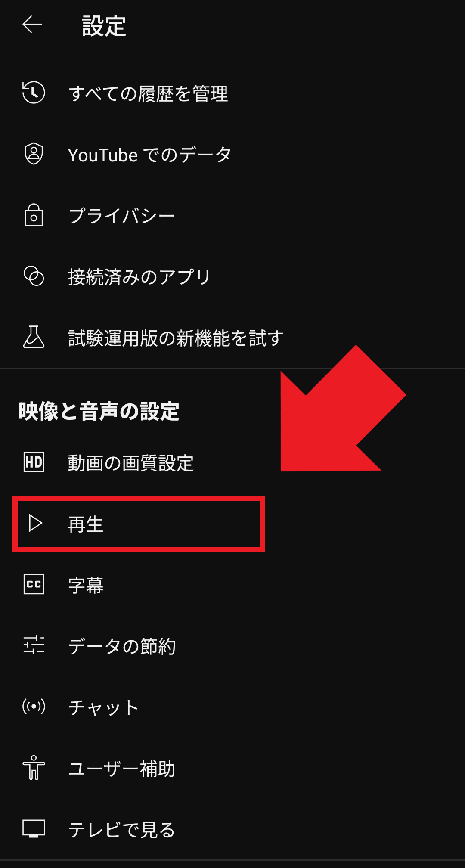The width and height of the screenshot is (465, 868).
Task: Open すべての履歴を管理
Action: pos(232,93)
